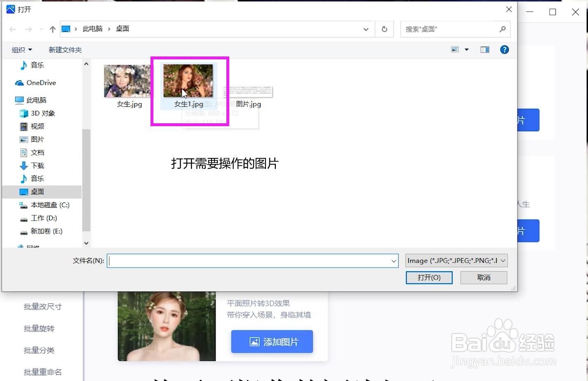Screen dimensions: 588x381
Task: Open help with question mark icon
Action: coord(504,49)
